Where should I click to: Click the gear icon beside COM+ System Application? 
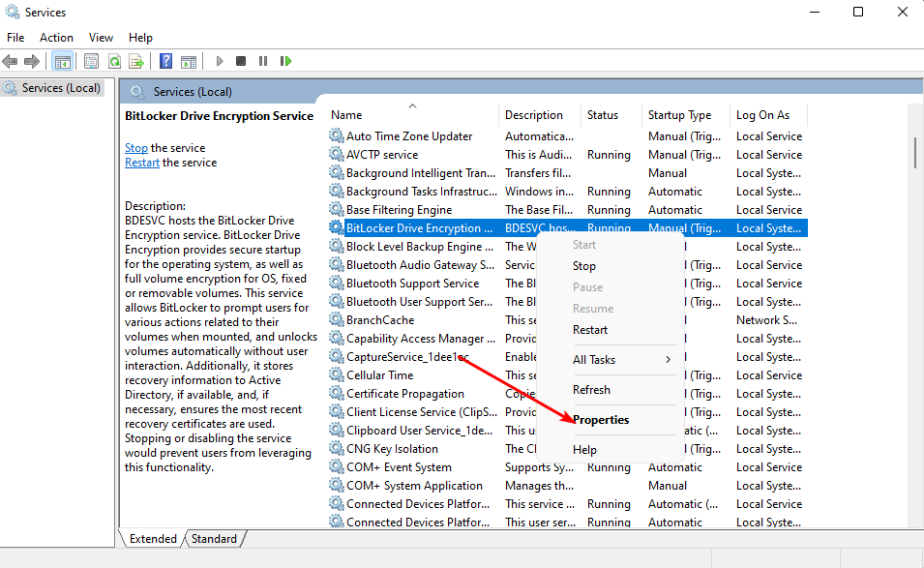337,486
